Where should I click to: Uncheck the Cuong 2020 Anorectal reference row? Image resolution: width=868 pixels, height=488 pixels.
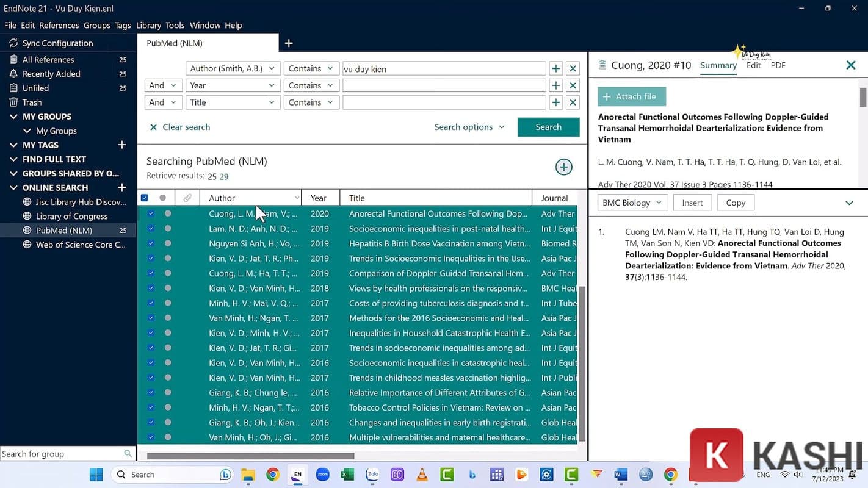(150, 213)
